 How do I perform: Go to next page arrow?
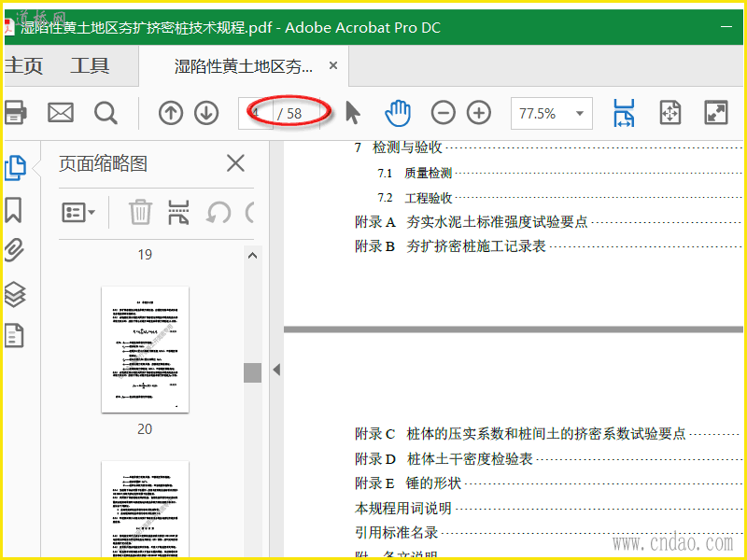[206, 113]
